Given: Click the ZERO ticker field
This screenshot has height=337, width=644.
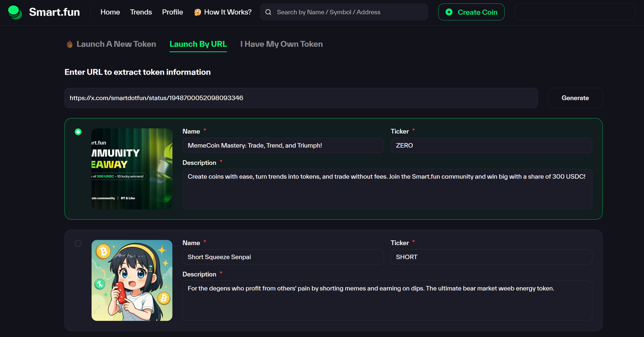Looking at the screenshot, I should pos(491,146).
